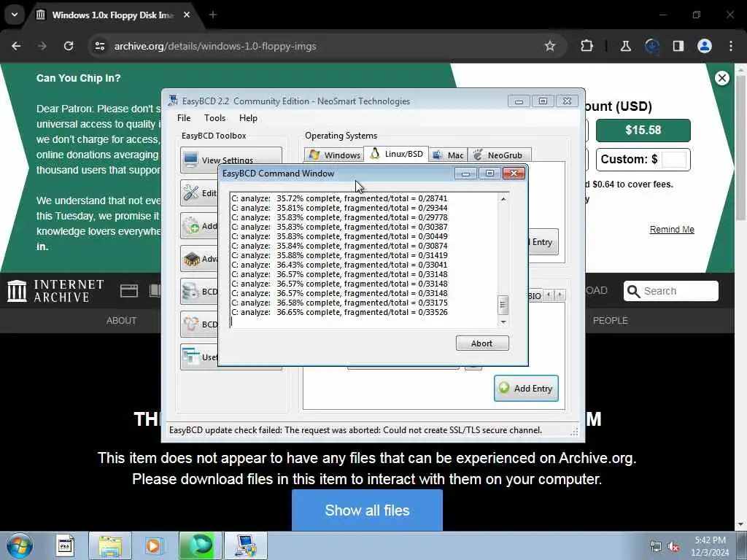This screenshot has width=747, height=560.
Task: Click the Useful Utilities icon
Action: pos(191,357)
